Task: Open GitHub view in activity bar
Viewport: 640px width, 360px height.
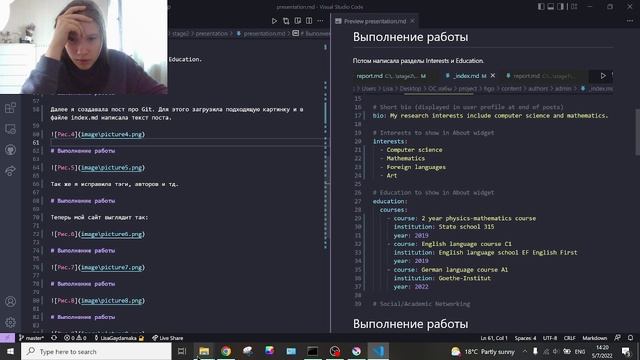Action: coord(10,150)
